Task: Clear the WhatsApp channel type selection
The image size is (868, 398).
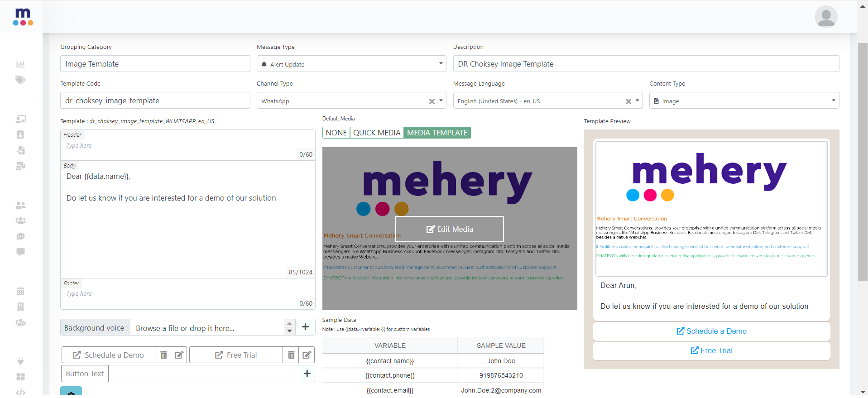Action: pos(432,101)
